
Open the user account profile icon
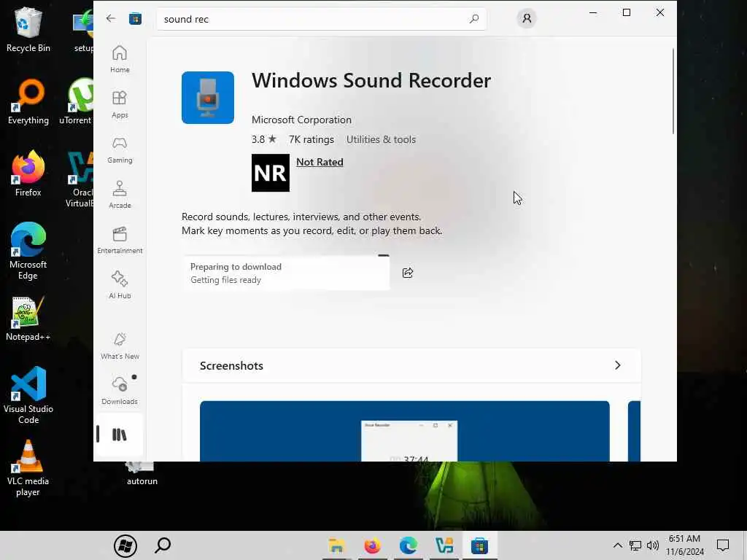tap(527, 18)
